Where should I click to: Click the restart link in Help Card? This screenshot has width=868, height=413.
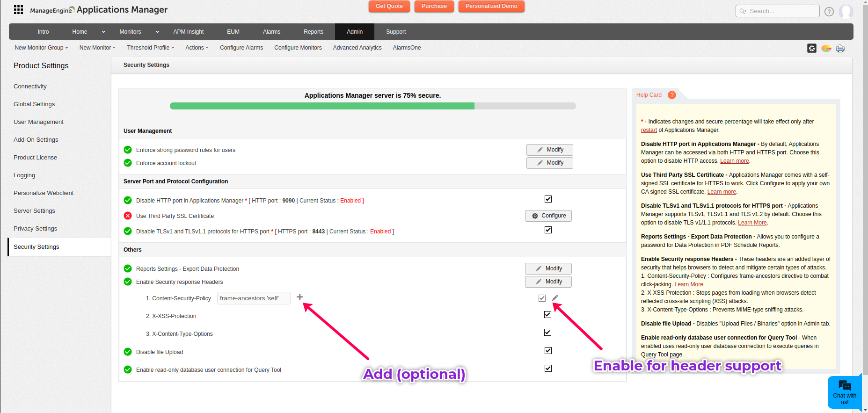tap(649, 130)
